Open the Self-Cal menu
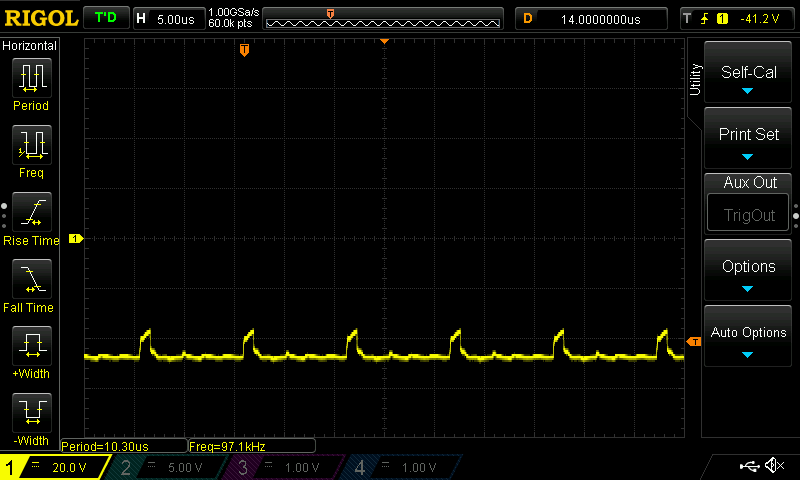The height and width of the screenshot is (480, 800). pos(748,72)
